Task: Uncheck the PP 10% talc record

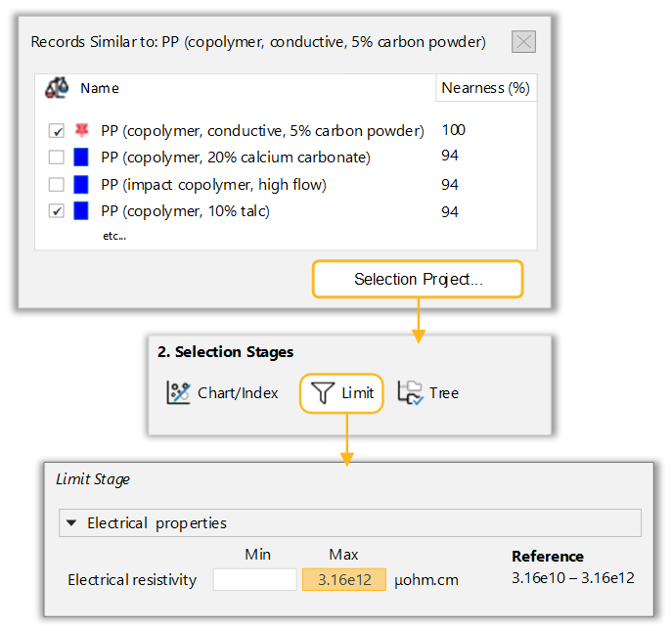Action: [57, 210]
